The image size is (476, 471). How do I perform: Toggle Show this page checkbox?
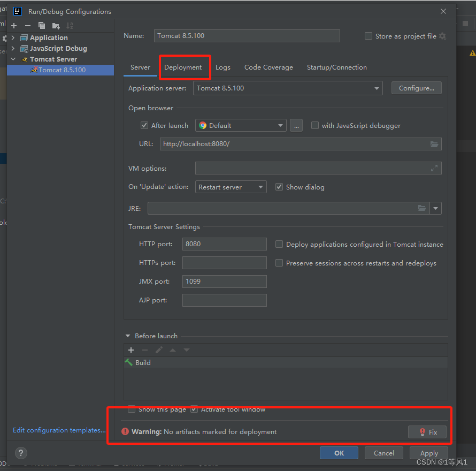coord(132,409)
